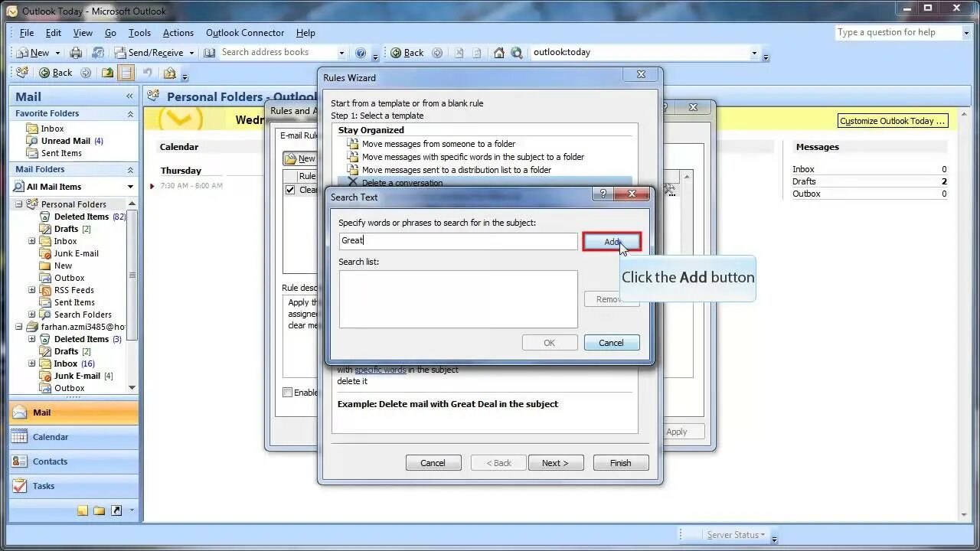Image resolution: width=980 pixels, height=551 pixels.
Task: Click the Folder List icon at pane bottom
Action: tap(99, 510)
